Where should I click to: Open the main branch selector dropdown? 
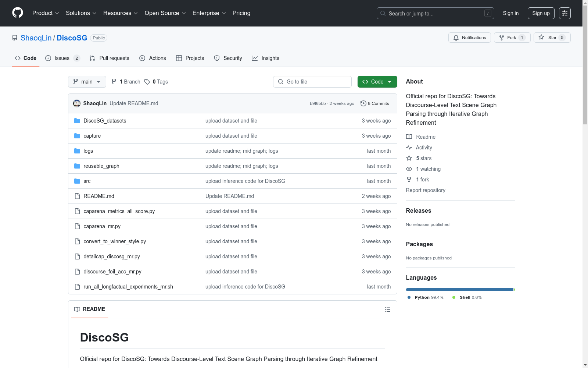click(87, 82)
